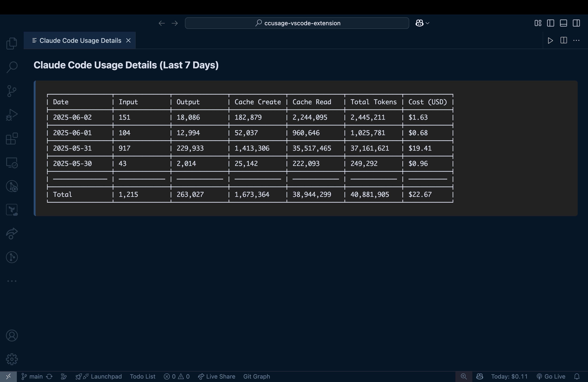Expand additional views ellipsis in activity bar
This screenshot has height=382, width=588.
point(12,281)
